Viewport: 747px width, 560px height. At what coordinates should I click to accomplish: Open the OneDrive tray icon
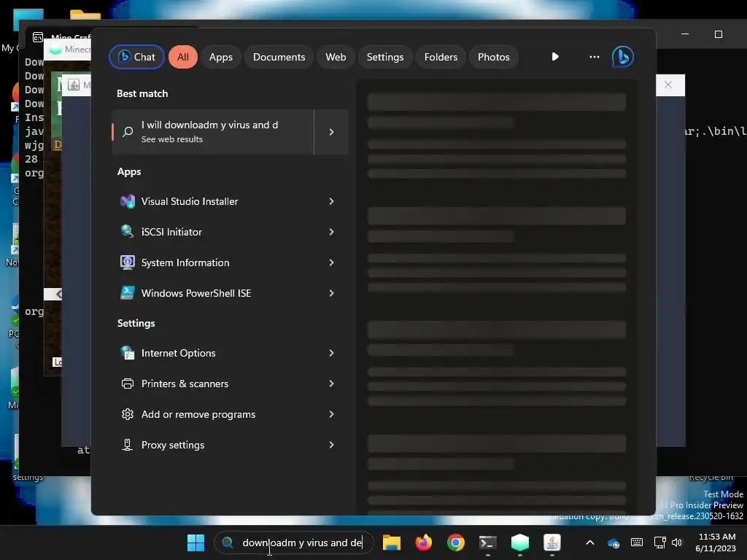613,542
